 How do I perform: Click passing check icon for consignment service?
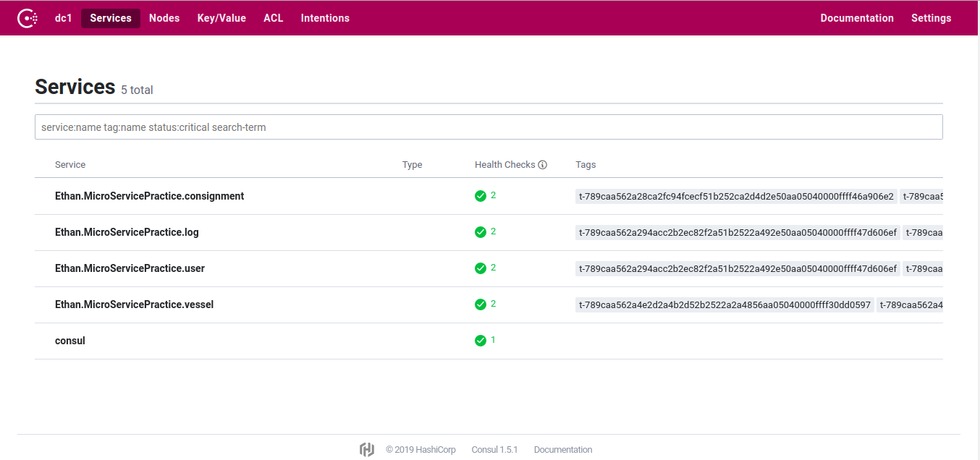[481, 196]
